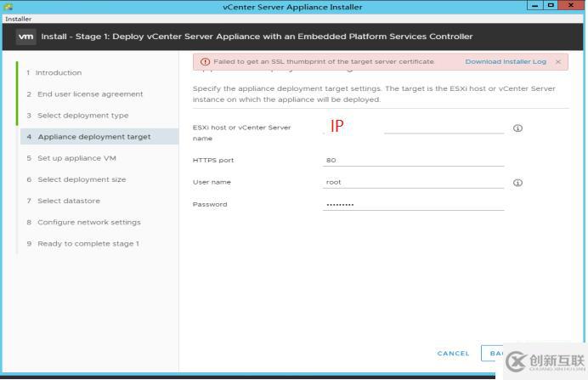Select step 8 Configure network settings

point(83,223)
